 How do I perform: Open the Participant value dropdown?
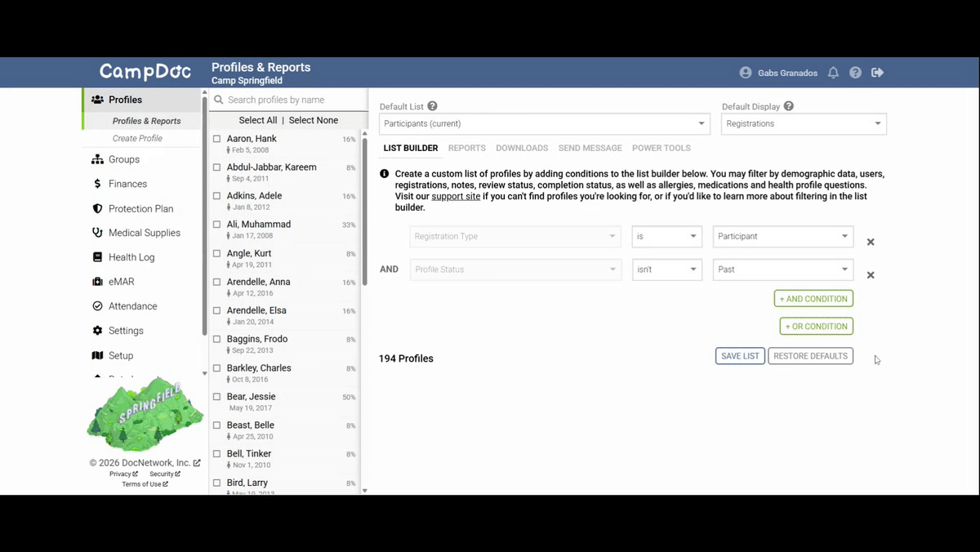783,237
